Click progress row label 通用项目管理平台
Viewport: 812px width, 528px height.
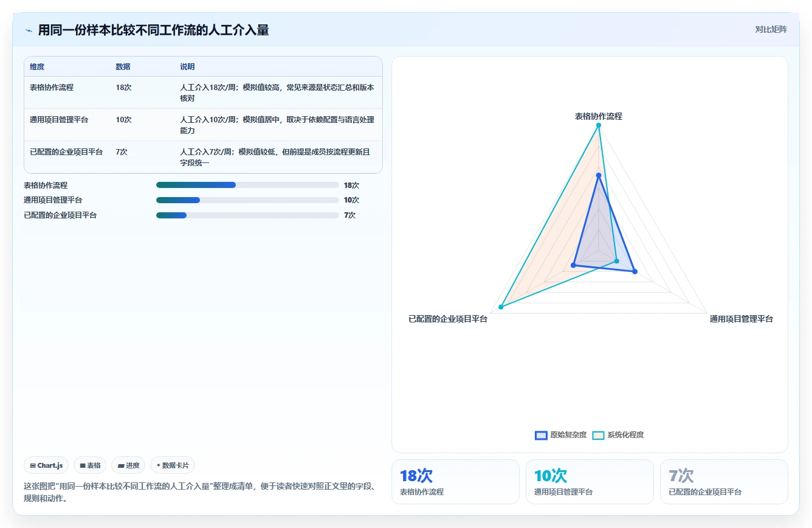click(53, 200)
